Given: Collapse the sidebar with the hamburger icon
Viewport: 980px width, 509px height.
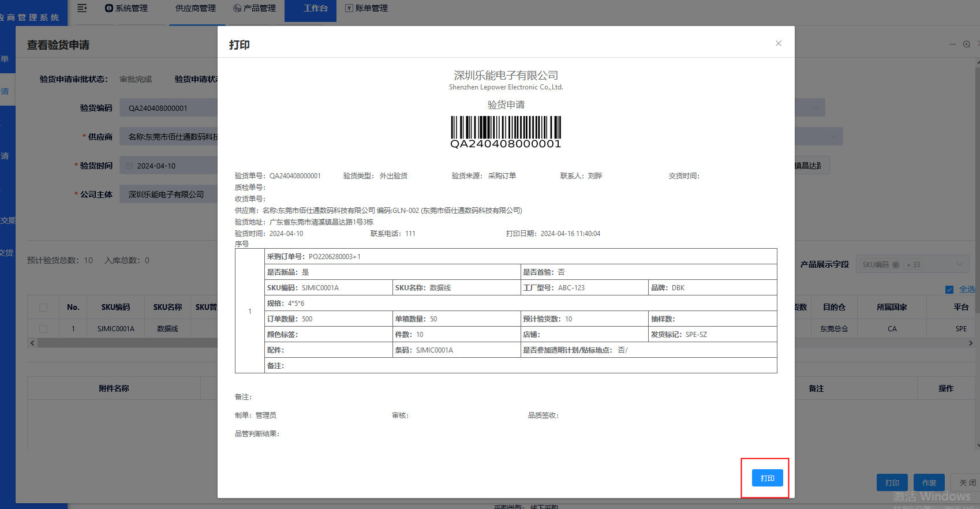Looking at the screenshot, I should [82, 8].
